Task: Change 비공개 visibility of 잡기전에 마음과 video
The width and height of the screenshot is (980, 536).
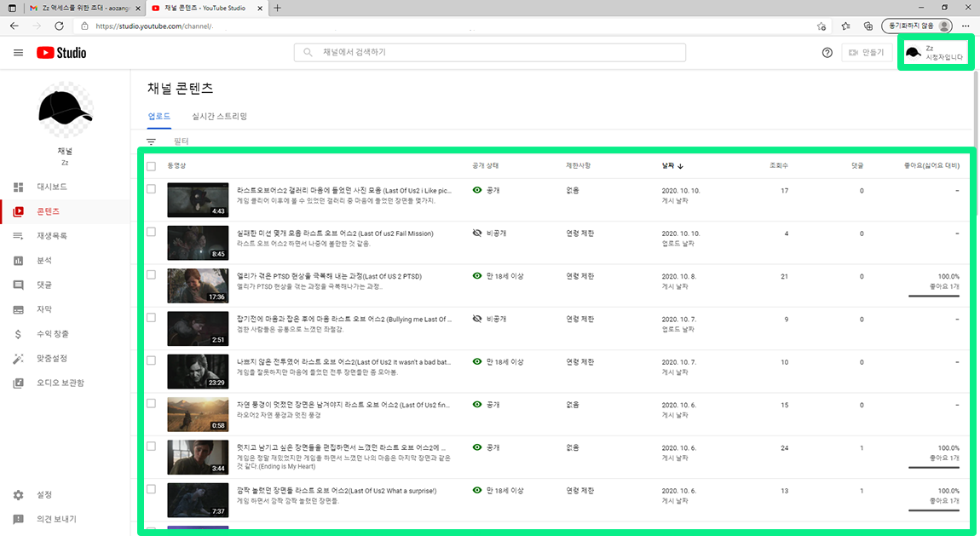Action: 489,319
